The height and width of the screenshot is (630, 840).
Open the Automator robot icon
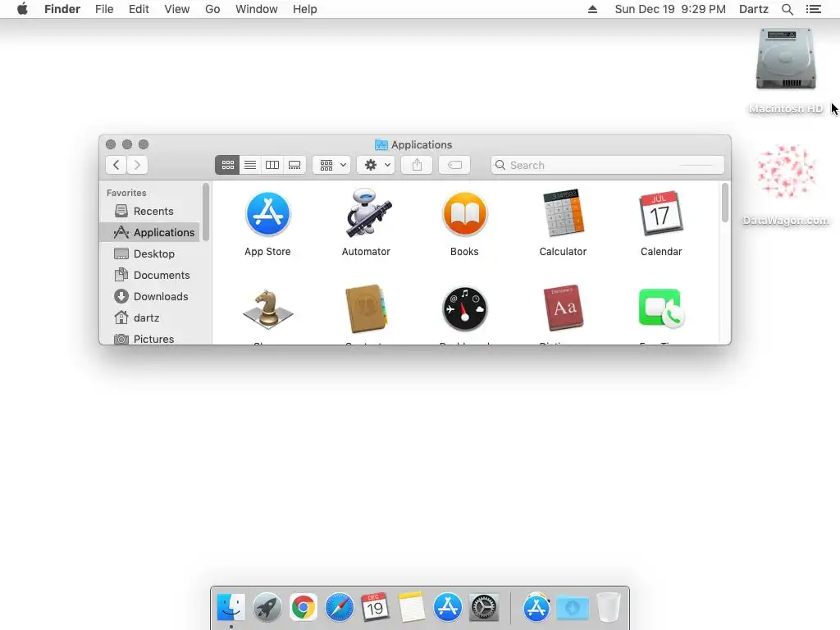[x=368, y=212]
